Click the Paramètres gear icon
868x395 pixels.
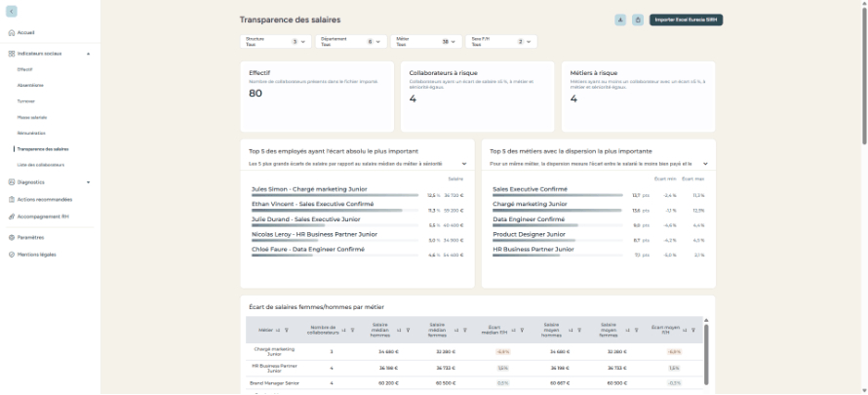point(12,237)
